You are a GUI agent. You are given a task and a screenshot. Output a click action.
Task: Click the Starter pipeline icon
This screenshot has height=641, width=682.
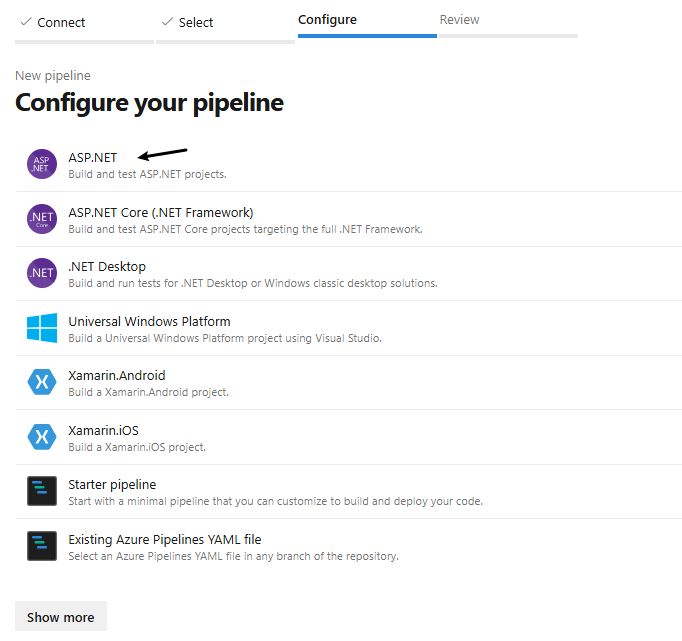(x=42, y=491)
